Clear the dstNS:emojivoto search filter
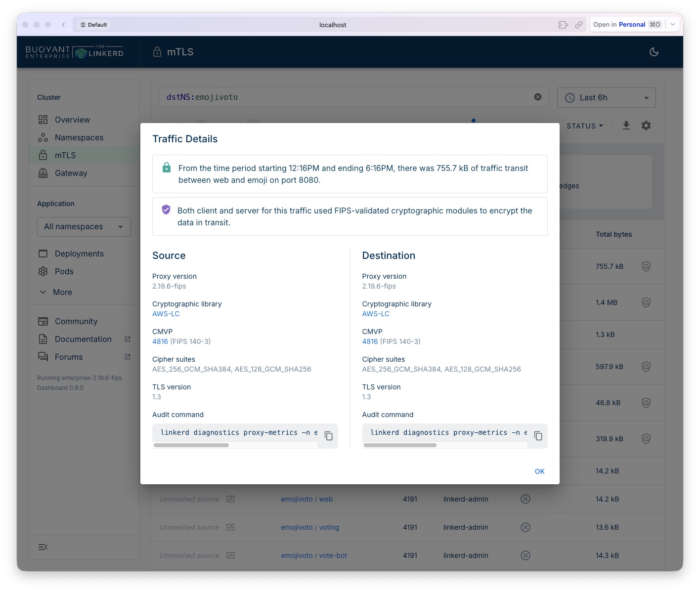The height and width of the screenshot is (592, 700). click(538, 97)
